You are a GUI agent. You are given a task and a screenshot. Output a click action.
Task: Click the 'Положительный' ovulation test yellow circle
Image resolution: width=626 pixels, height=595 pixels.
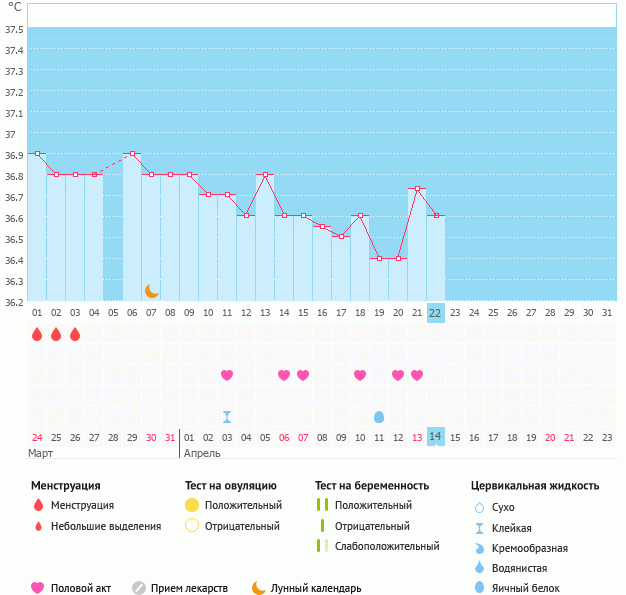click(192, 505)
